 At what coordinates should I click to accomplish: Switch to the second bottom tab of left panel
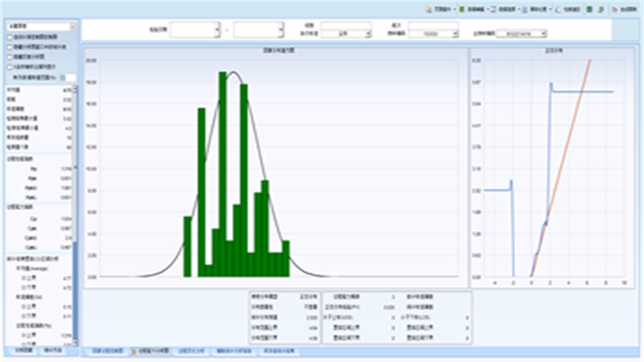[x=53, y=350]
